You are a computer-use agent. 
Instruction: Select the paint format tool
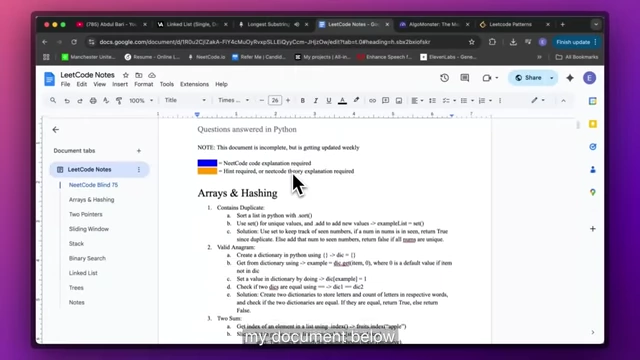point(119,100)
